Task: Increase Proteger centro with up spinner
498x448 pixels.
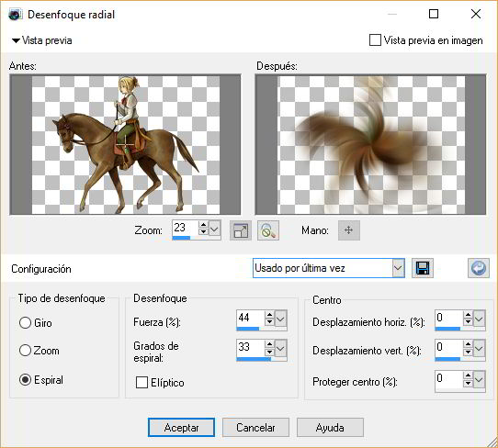Action: click(468, 375)
